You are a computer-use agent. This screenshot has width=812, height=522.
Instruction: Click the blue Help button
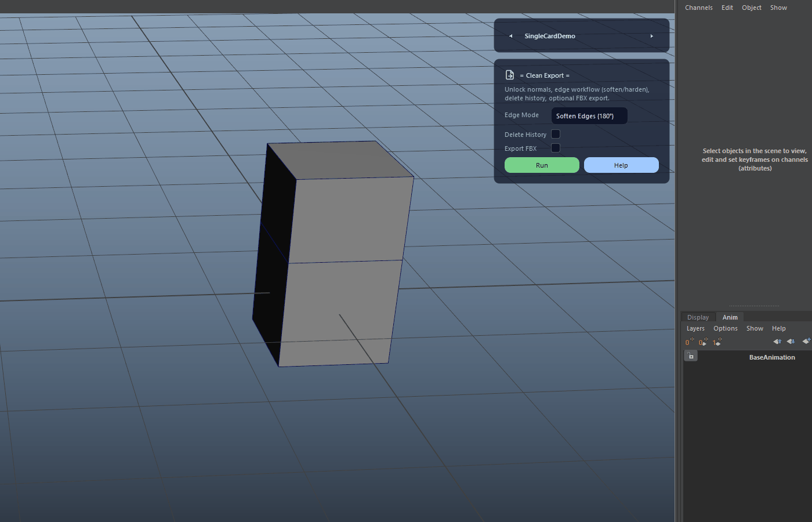pyautogui.click(x=621, y=165)
